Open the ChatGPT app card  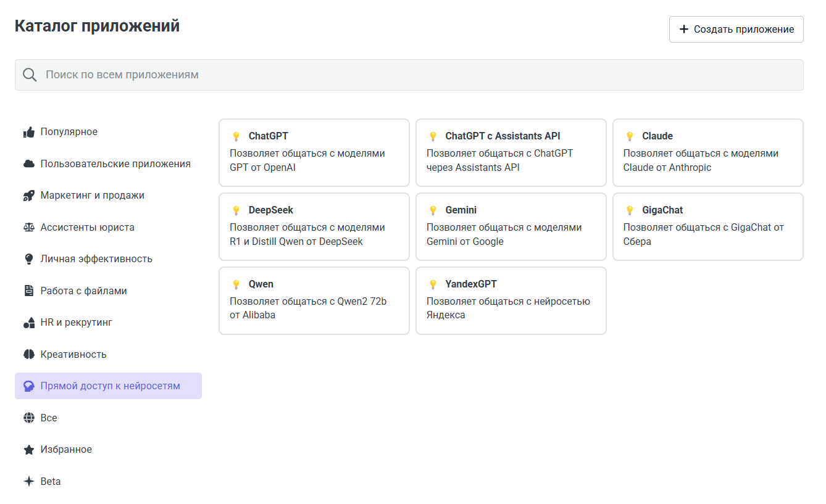coord(314,152)
